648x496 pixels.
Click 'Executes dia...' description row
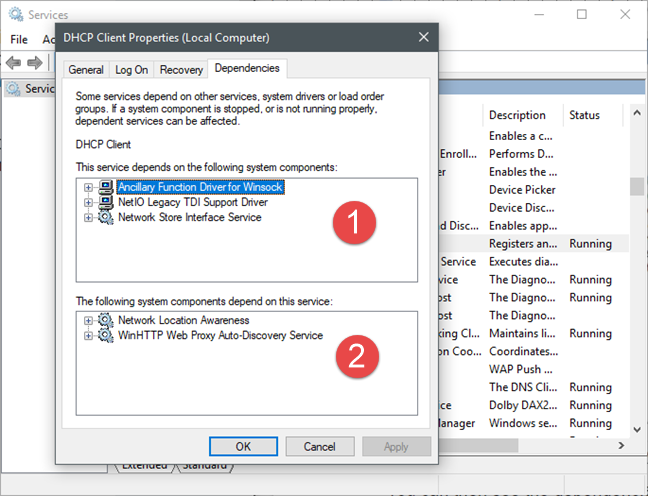524,262
